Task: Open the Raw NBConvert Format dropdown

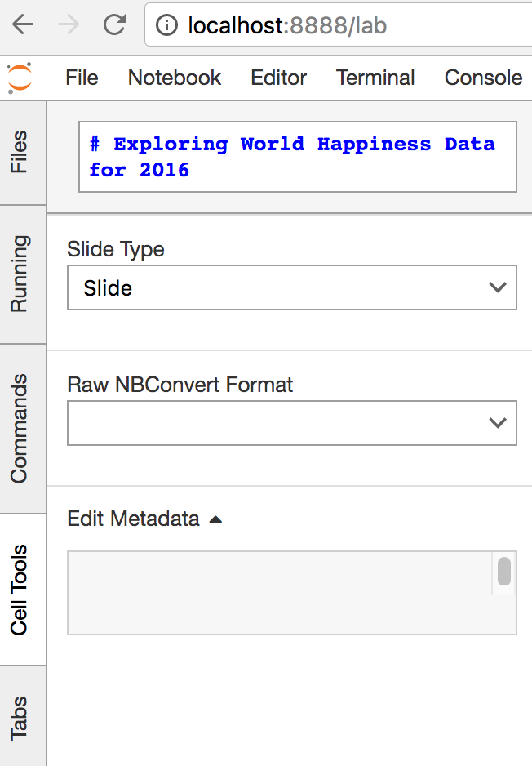Action: (292, 423)
